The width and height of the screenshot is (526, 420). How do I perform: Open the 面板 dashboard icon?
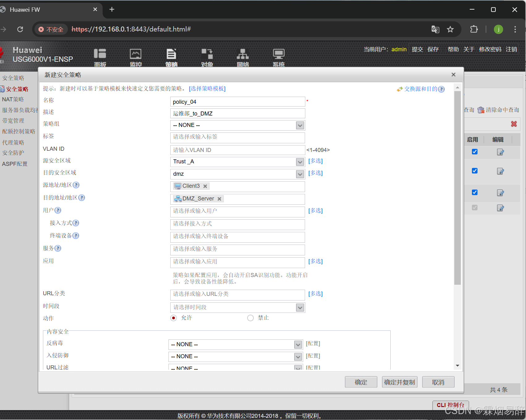(100, 57)
